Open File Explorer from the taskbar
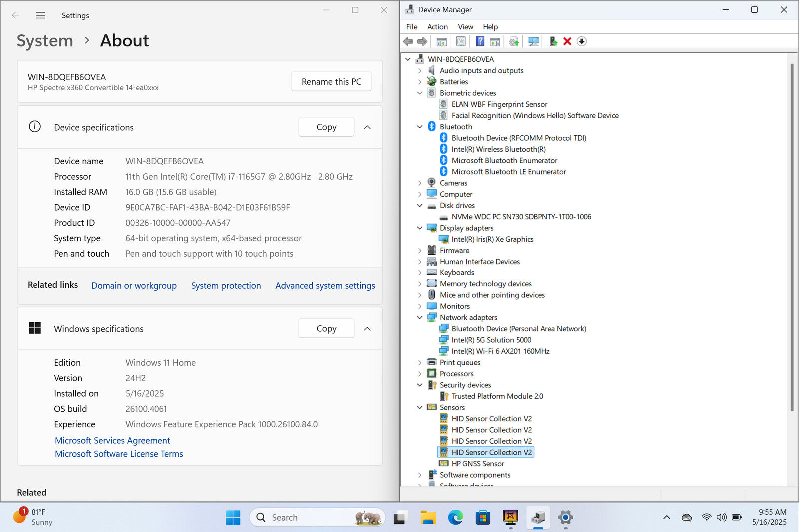799x532 pixels. point(428,518)
